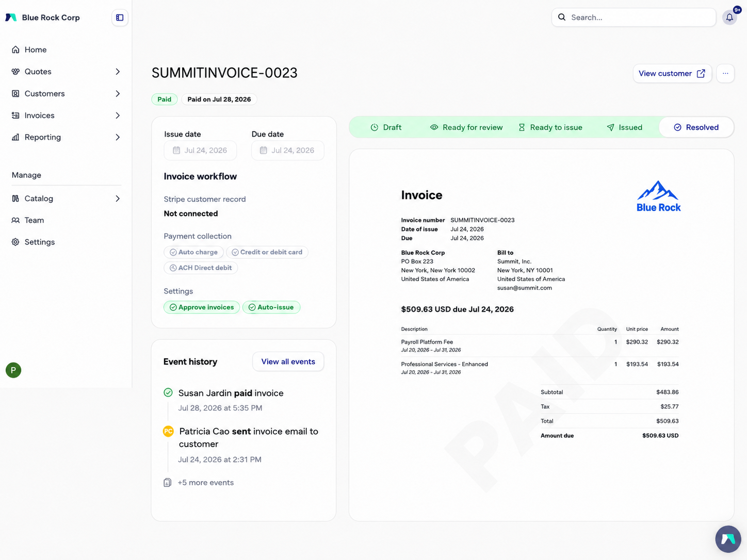Click the Issued paper plane icon
This screenshot has height=560, width=747.
611,127
